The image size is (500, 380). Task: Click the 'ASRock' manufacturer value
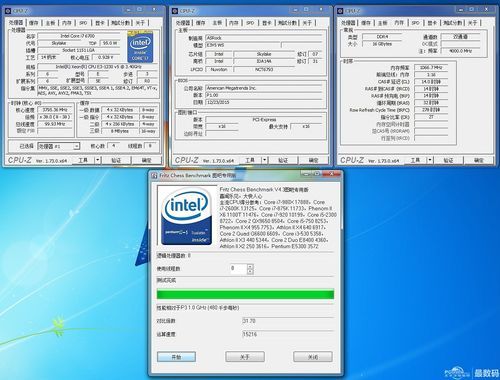click(263, 38)
